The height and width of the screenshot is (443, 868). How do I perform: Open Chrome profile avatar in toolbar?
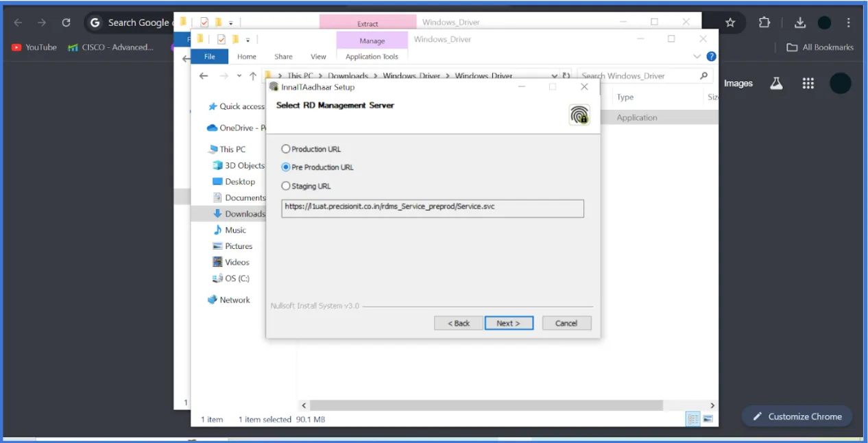pos(825,23)
